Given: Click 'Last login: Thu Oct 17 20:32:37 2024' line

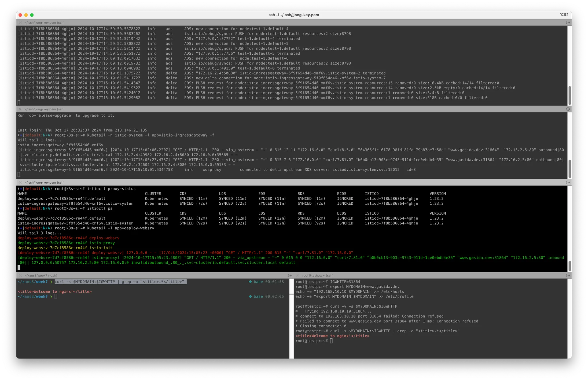Looking at the screenshot, I should click(82, 130).
